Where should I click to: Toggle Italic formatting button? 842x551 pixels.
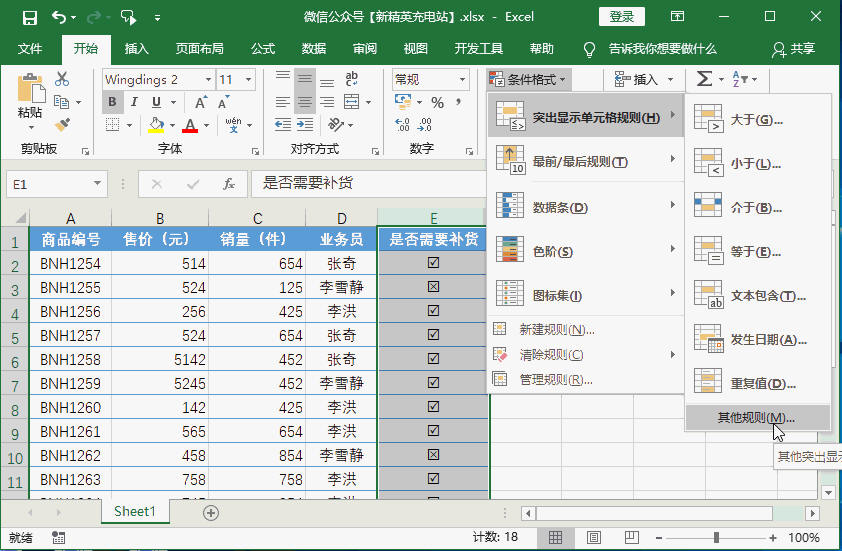[x=133, y=102]
